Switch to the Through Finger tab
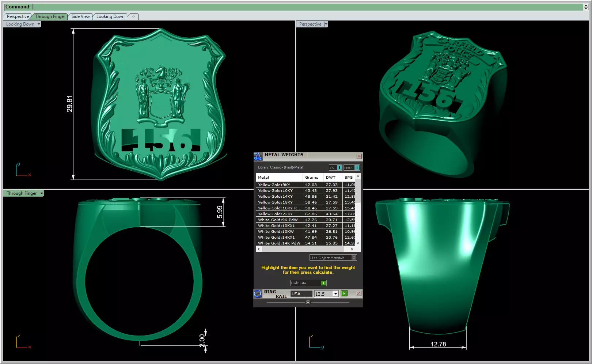The height and width of the screenshot is (364, 592). coord(50,16)
